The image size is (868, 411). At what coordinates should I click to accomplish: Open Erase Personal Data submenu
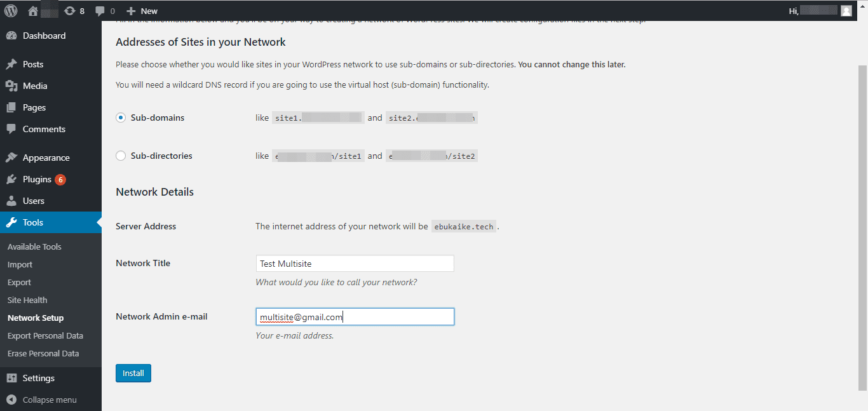pyautogui.click(x=43, y=353)
